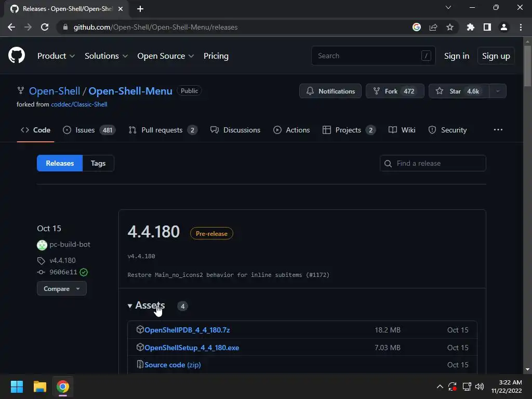Download OpenShellSetup_4_4_180.exe
Screen dimensions: 532x399
(192, 348)
